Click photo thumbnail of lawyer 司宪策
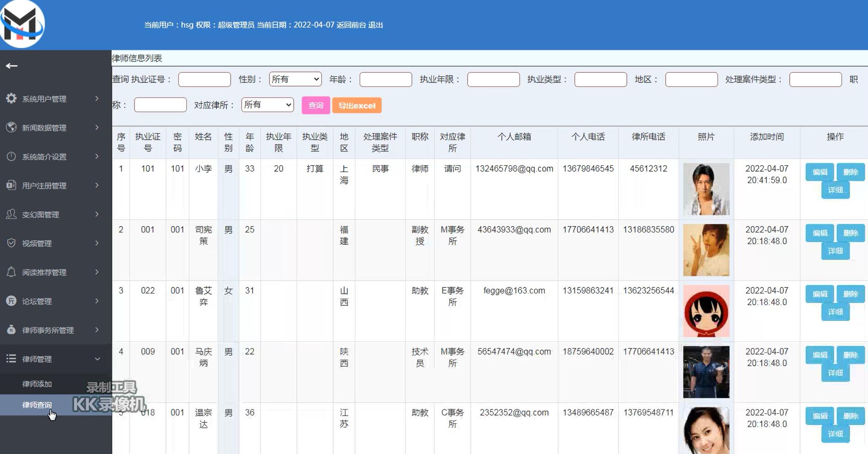 point(706,250)
